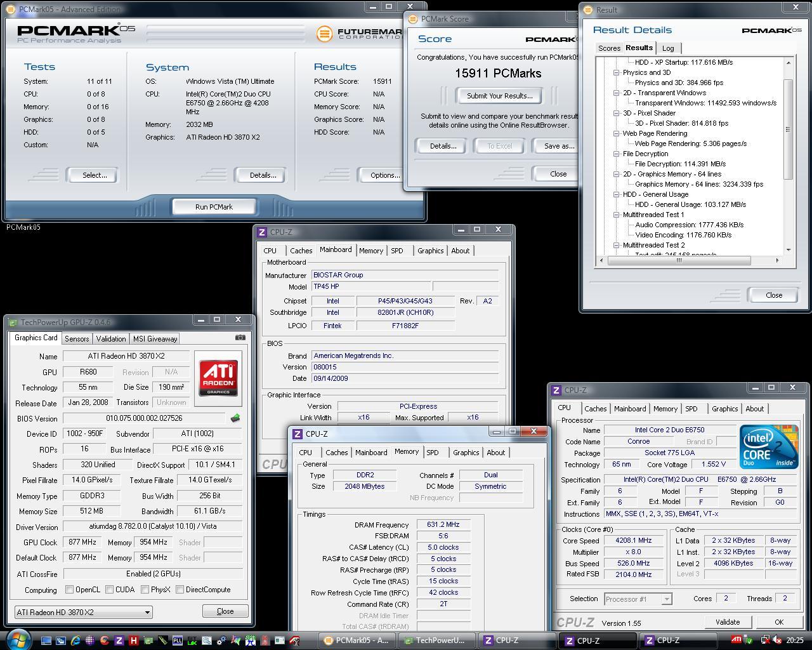Collapse the 2D - Transparent Windows node
The height and width of the screenshot is (650, 812).
[616, 93]
